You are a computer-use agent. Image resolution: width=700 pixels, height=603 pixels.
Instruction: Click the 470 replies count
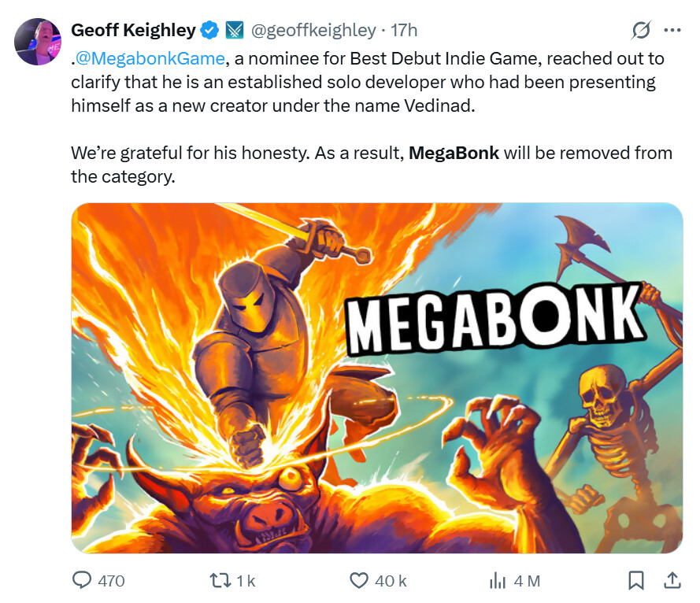click(111, 581)
